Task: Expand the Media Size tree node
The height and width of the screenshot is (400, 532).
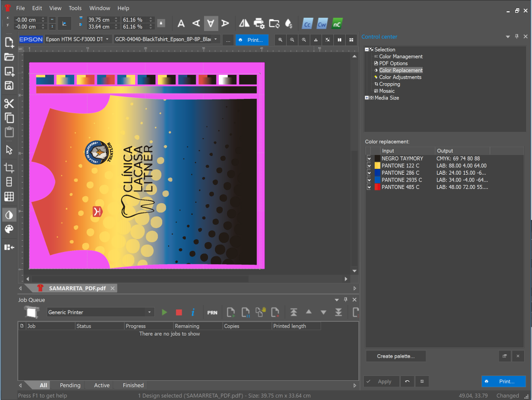Action: pyautogui.click(x=367, y=98)
